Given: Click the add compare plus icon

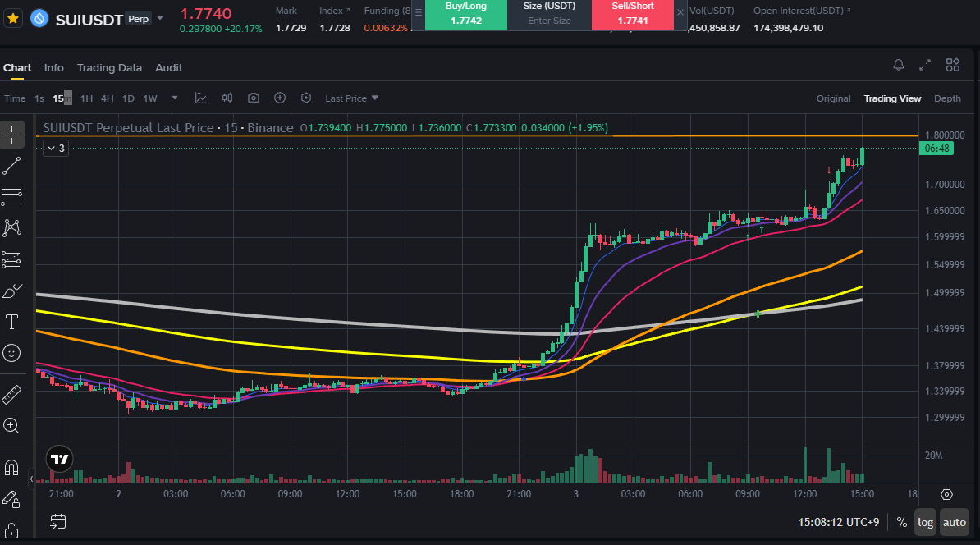Looking at the screenshot, I should click(280, 98).
